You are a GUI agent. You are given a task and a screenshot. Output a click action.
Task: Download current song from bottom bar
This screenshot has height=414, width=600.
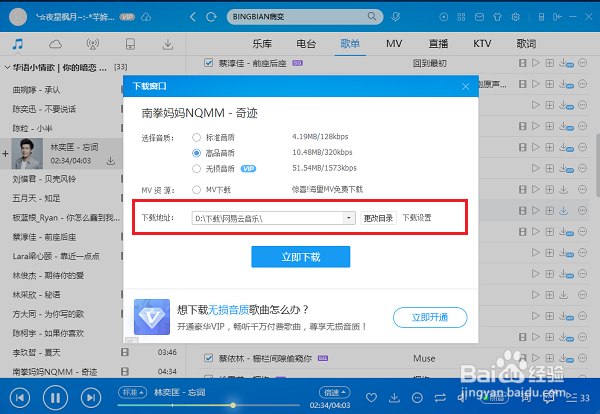394,398
